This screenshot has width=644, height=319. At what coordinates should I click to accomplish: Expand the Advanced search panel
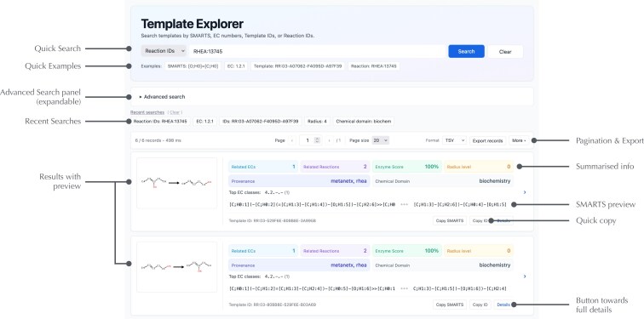tap(162, 97)
